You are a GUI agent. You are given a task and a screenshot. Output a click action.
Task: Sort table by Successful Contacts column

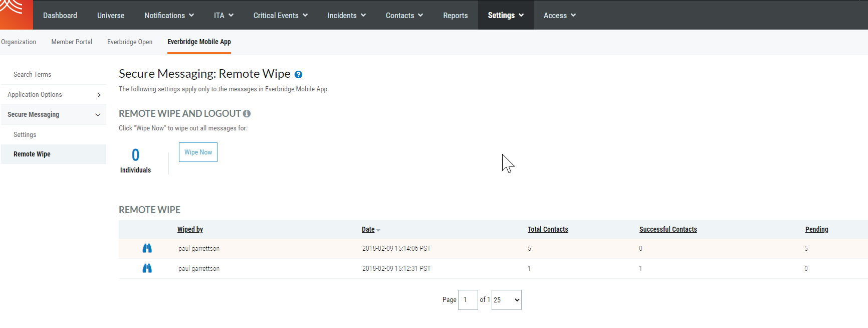point(668,229)
